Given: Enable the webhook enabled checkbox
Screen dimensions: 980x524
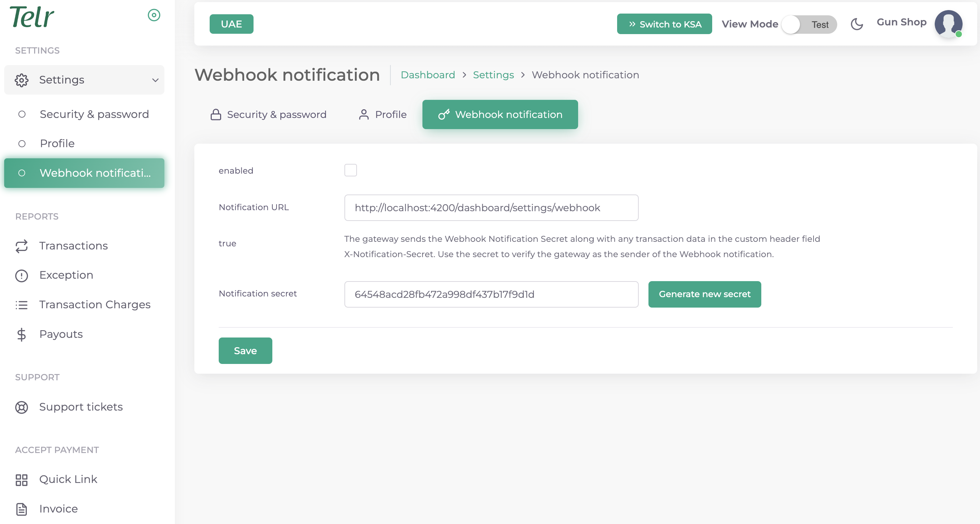Looking at the screenshot, I should click(350, 170).
